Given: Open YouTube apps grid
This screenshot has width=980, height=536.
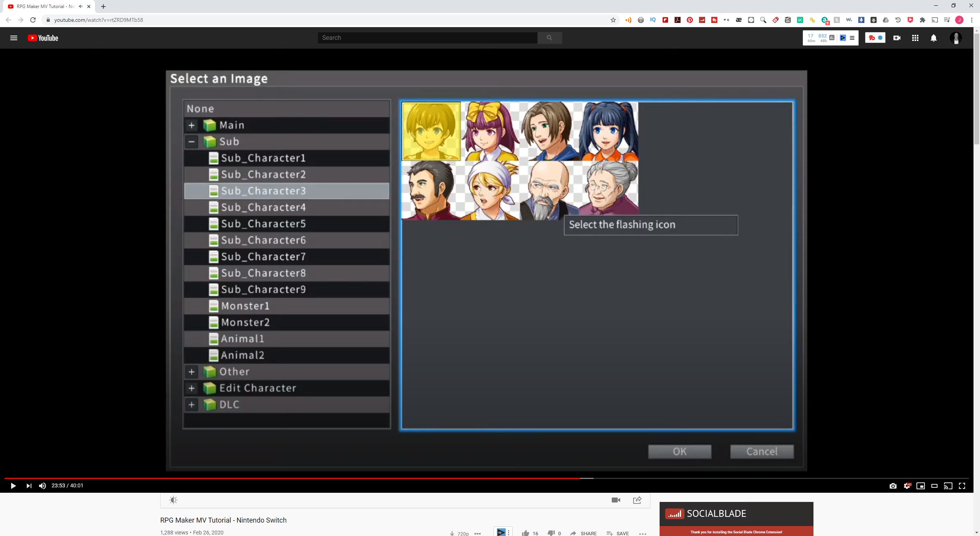Looking at the screenshot, I should [915, 38].
